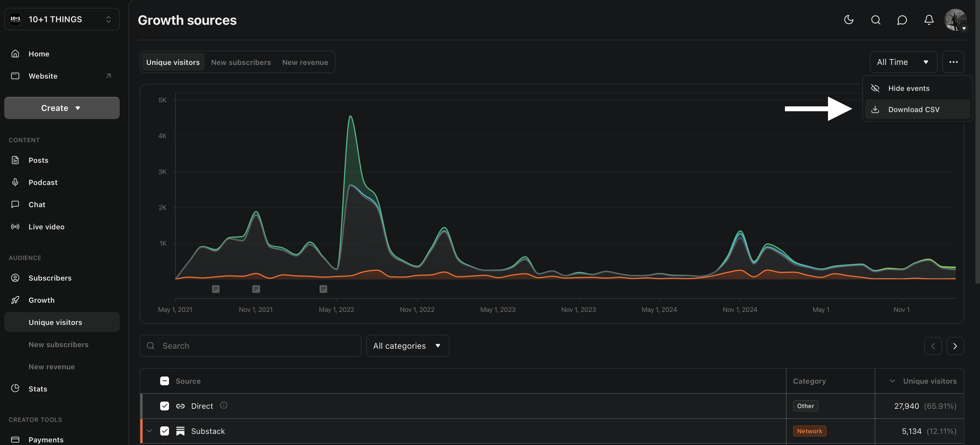Viewport: 980px width, 445px height.
Task: Open the Live video section
Action: pos(46,226)
